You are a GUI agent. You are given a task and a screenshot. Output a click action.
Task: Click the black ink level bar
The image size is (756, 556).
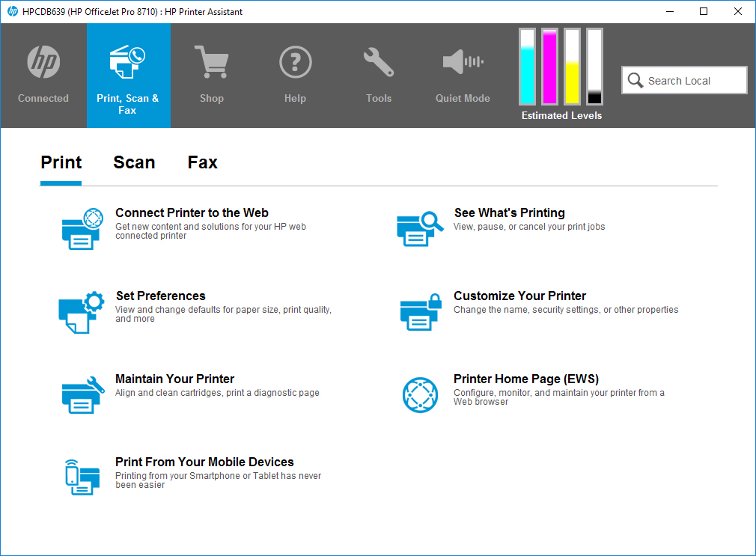pos(594,67)
